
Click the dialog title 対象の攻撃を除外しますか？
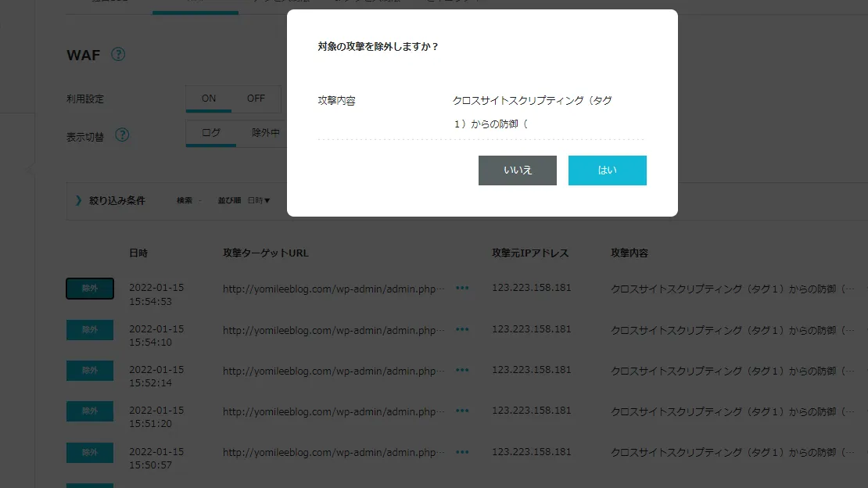(x=378, y=46)
